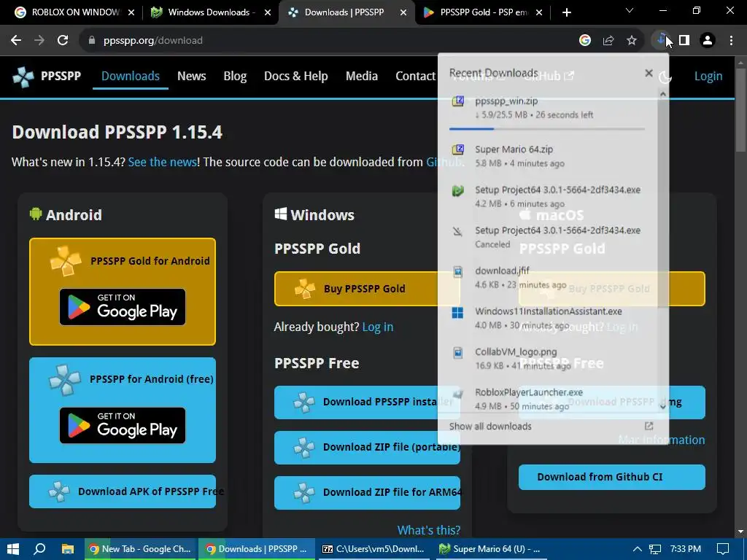The width and height of the screenshot is (747, 560).
Task: Click Download from Github CI button
Action: 612,477
